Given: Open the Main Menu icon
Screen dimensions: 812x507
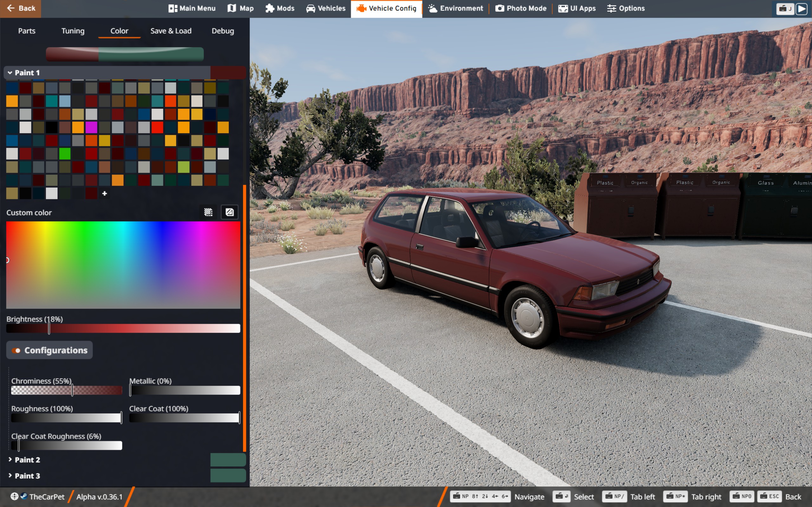Looking at the screenshot, I should [x=173, y=8].
